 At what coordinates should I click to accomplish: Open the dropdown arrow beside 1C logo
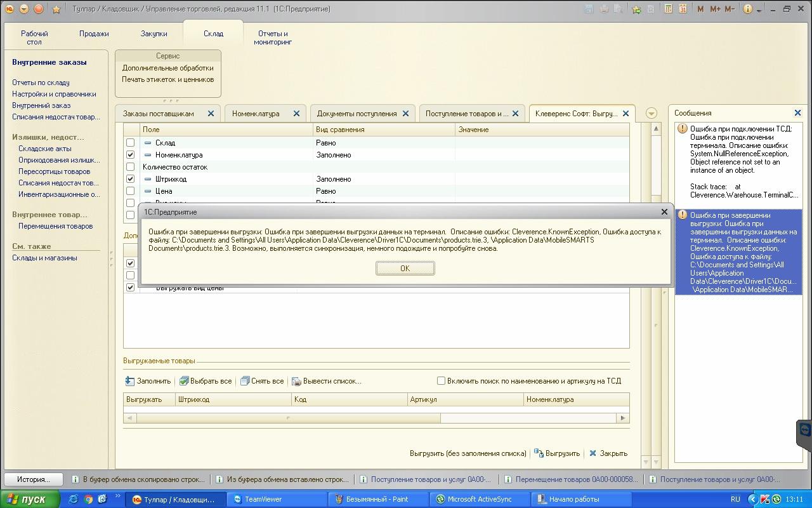(x=24, y=9)
